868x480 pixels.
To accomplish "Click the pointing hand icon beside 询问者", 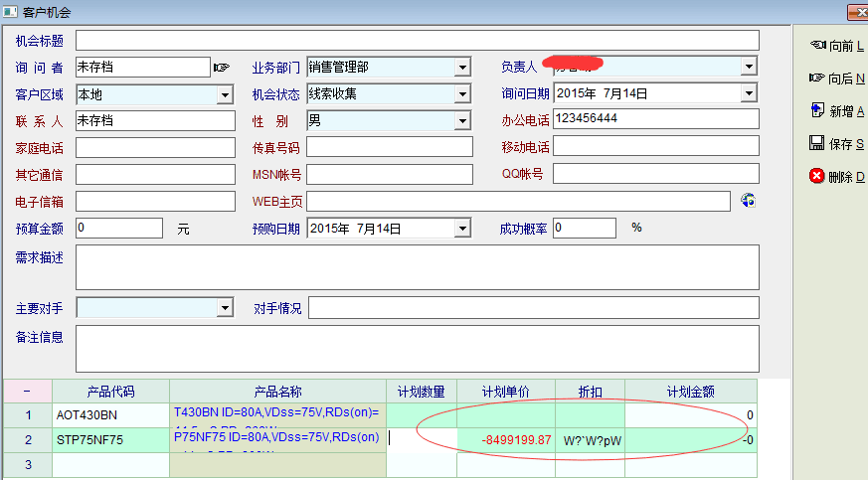I will [x=221, y=68].
